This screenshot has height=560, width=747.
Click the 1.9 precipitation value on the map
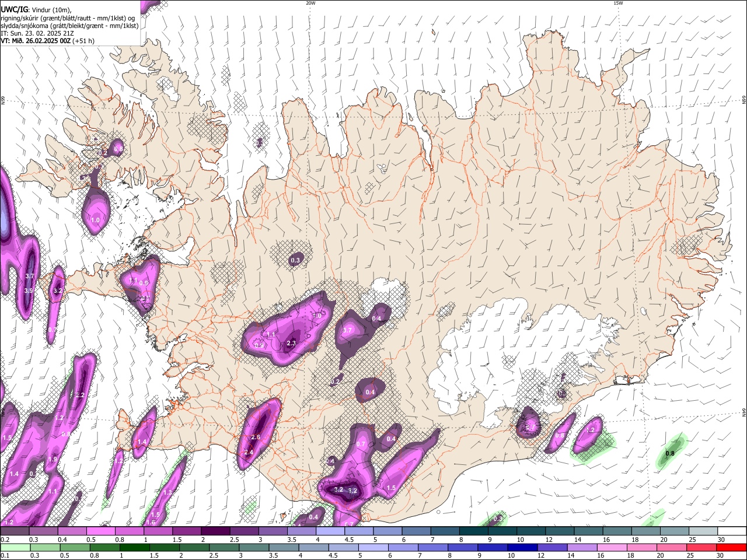pyautogui.click(x=53, y=460)
